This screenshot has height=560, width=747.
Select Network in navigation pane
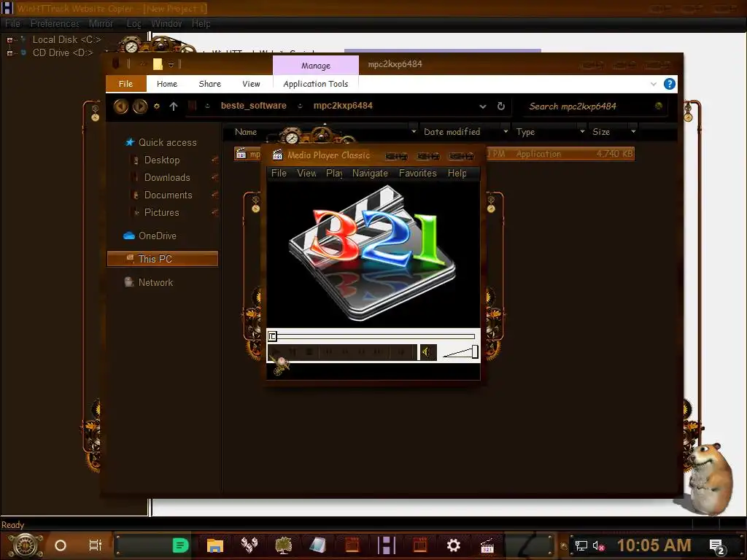pos(155,282)
